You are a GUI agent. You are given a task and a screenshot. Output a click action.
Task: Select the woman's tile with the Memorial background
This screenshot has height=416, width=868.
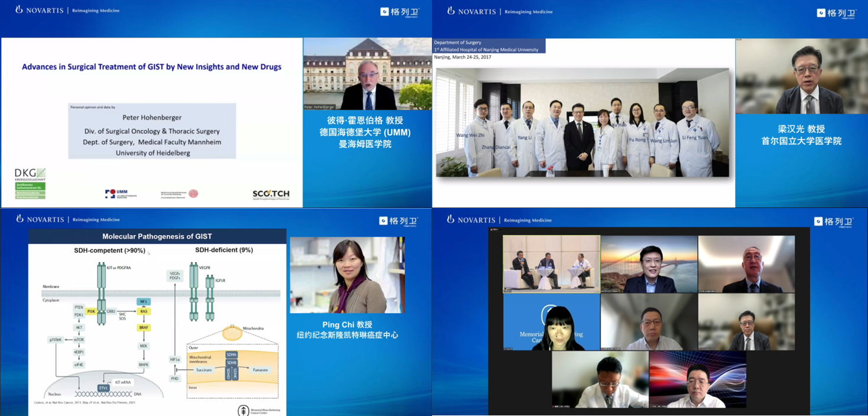coord(551,322)
